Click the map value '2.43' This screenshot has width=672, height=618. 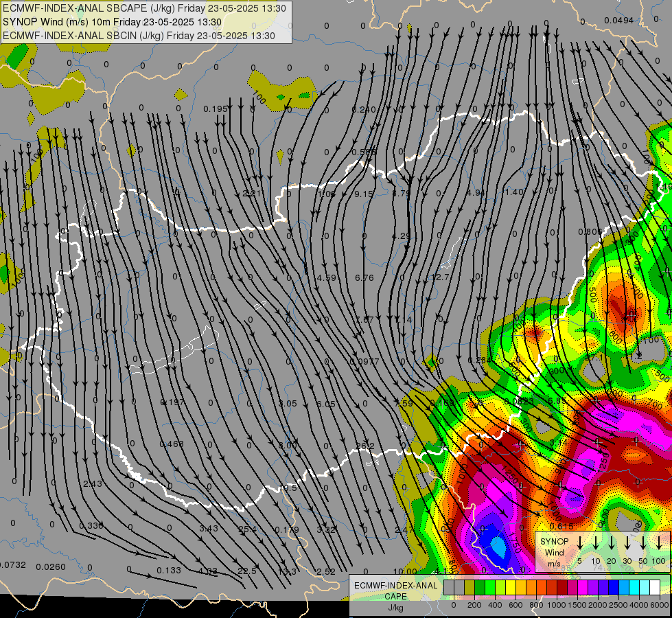pyautogui.click(x=93, y=484)
